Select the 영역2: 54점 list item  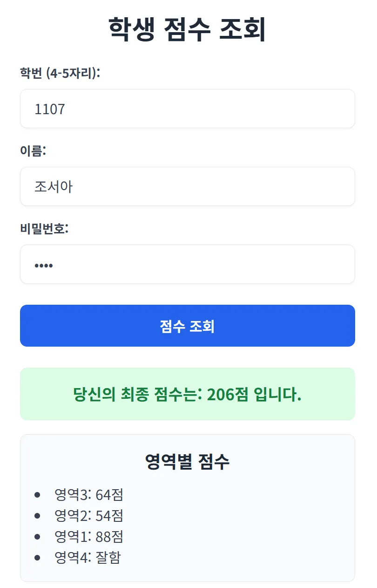coord(88,515)
